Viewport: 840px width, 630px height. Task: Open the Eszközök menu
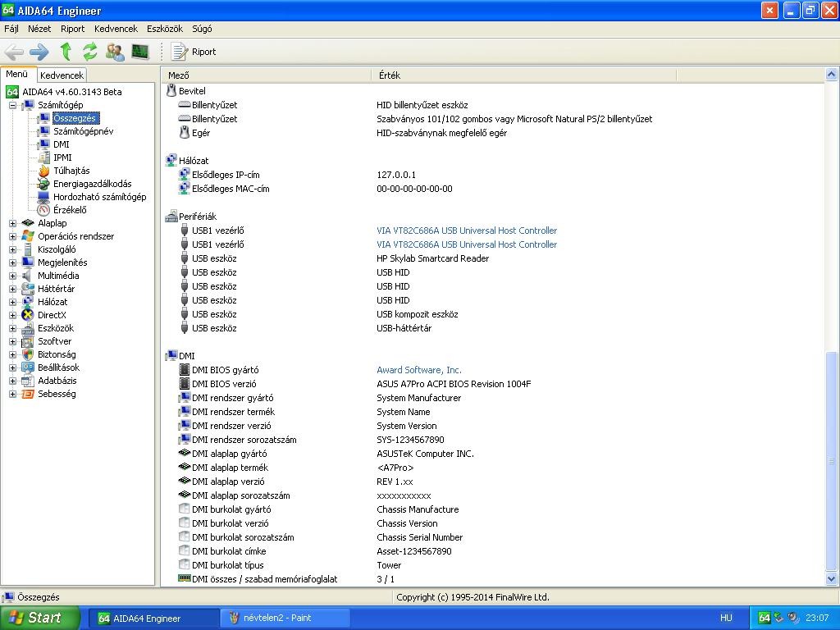165,29
